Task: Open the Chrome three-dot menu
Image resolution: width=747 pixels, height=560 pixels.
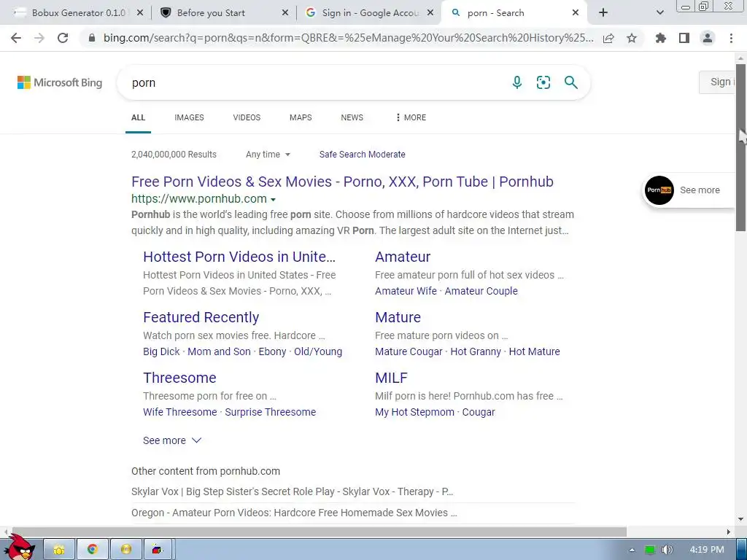Action: pyautogui.click(x=731, y=38)
